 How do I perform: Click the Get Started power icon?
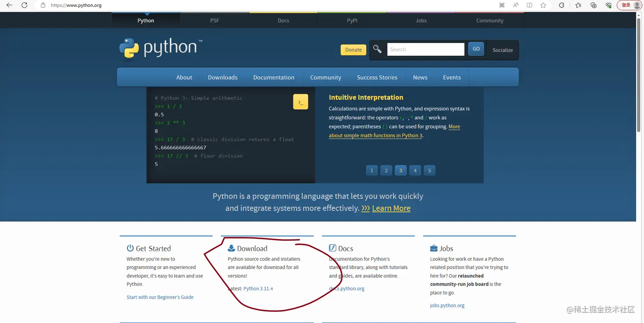pyautogui.click(x=130, y=248)
